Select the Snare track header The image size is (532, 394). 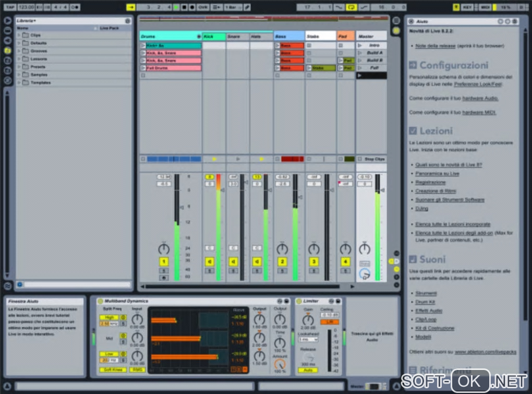click(x=238, y=37)
